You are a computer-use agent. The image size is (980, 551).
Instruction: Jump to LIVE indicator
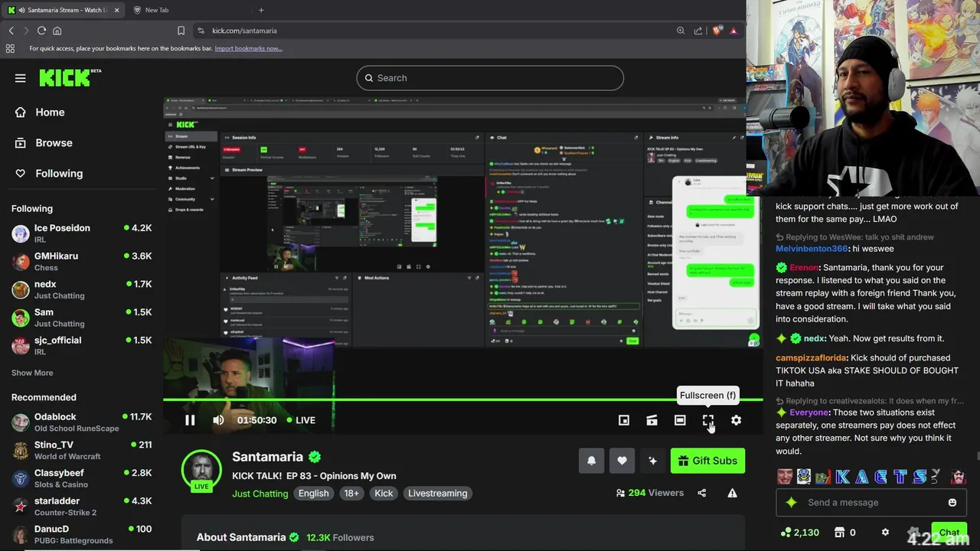pos(301,420)
